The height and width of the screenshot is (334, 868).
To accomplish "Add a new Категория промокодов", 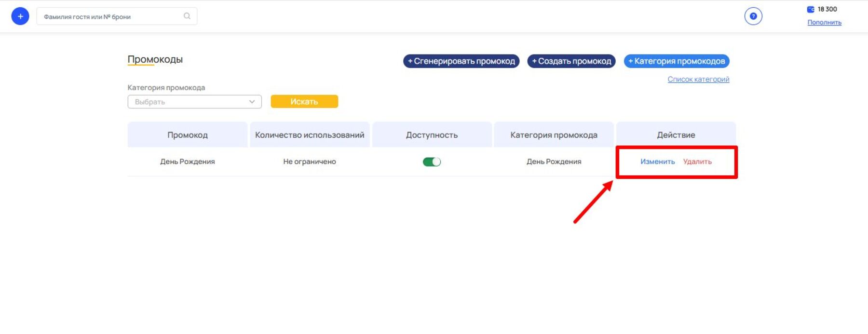I will click(676, 61).
